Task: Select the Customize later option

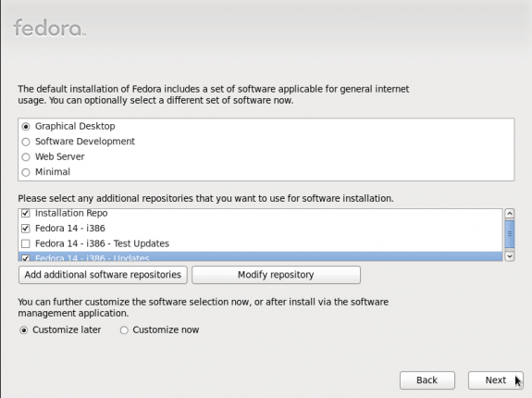Action: pyautogui.click(x=23, y=330)
